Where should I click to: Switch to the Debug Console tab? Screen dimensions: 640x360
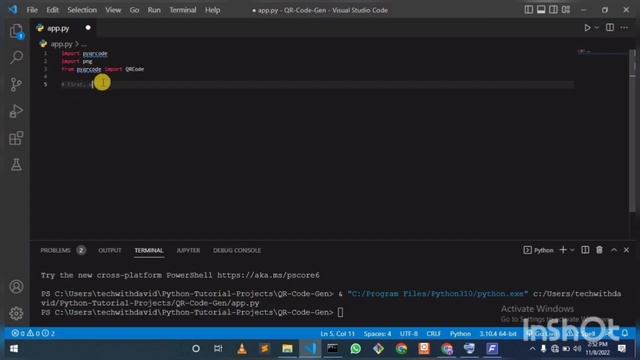point(237,250)
